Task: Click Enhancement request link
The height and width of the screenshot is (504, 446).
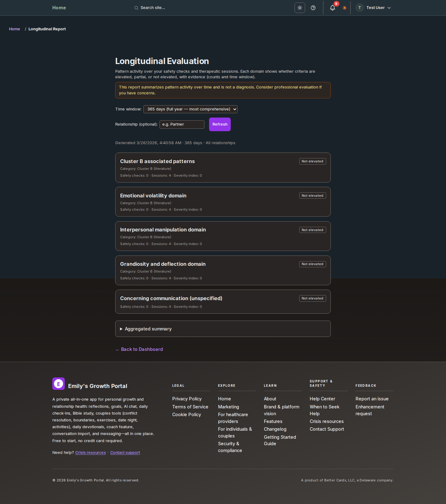Action: click(x=370, y=410)
